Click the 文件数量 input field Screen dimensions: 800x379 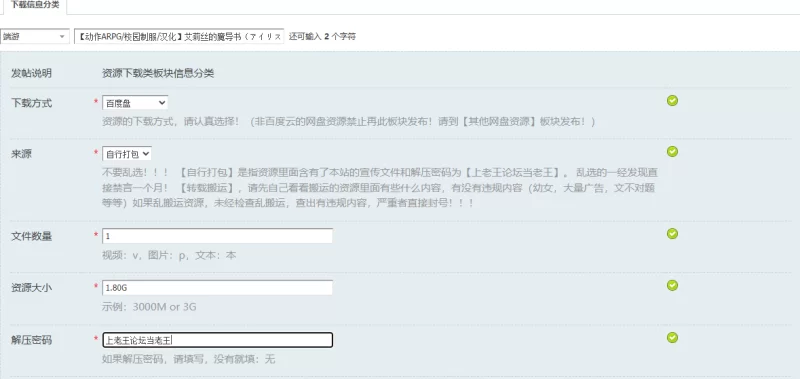coord(217,236)
